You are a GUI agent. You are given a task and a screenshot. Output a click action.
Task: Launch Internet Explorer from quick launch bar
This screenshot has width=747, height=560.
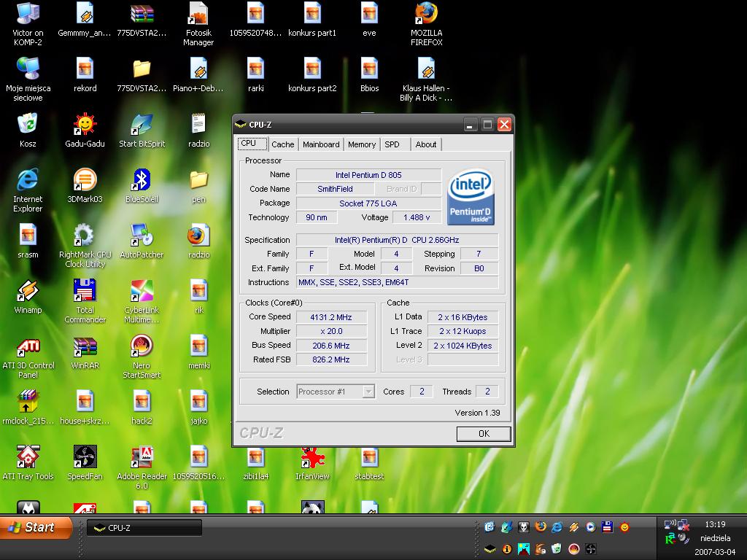click(557, 526)
